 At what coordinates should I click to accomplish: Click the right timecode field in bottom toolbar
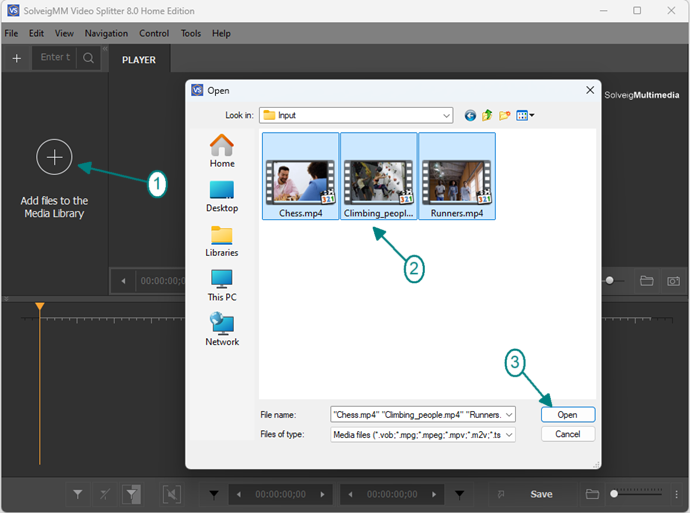coord(392,495)
